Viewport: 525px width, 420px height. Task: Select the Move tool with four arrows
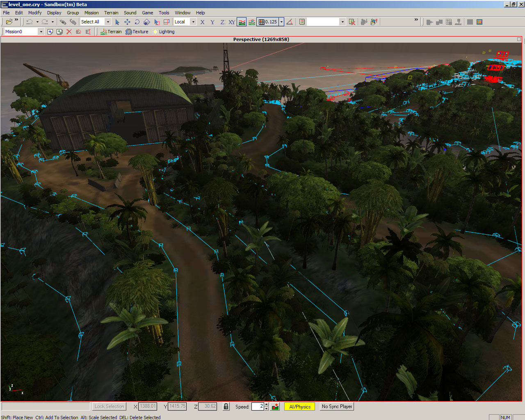[x=127, y=22]
